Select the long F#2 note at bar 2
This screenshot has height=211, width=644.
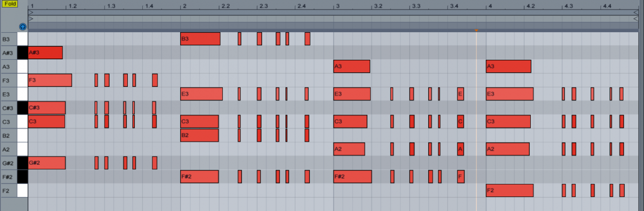point(200,177)
